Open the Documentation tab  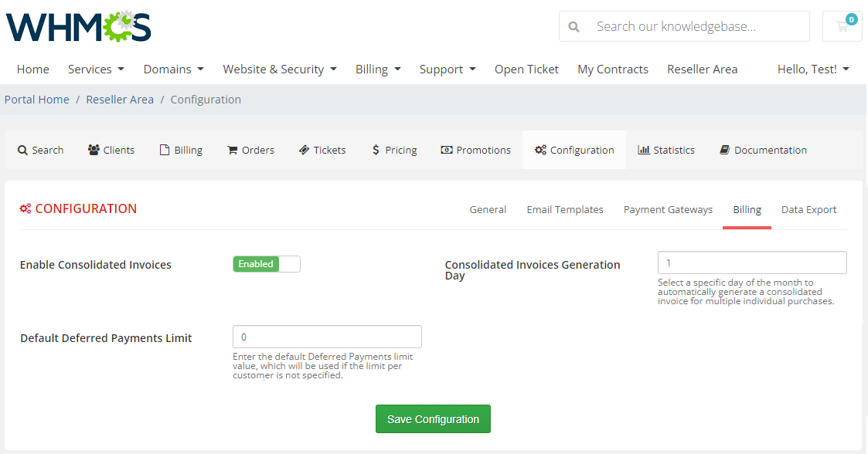click(763, 150)
